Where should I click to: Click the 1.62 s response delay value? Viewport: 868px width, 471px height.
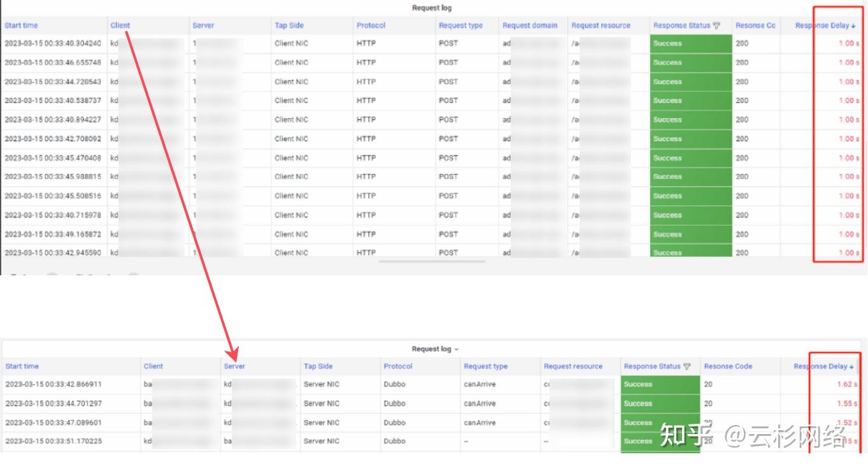[848, 384]
